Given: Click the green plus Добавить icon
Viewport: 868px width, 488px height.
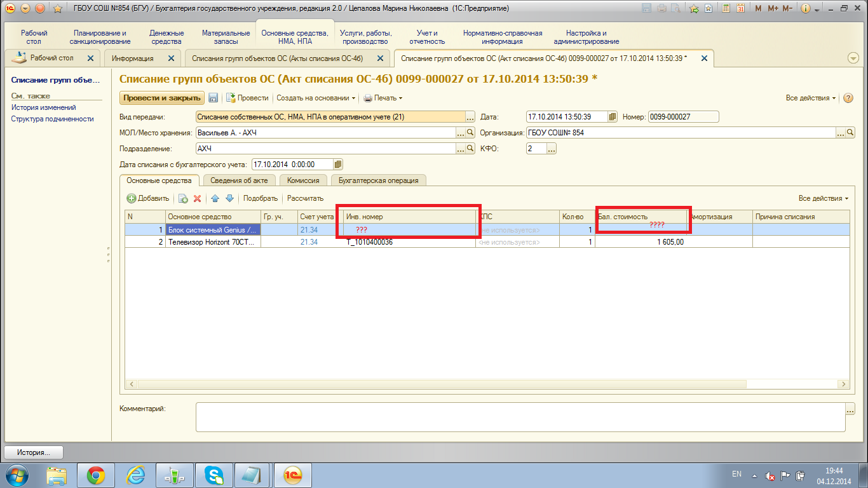Looking at the screenshot, I should click(132, 198).
